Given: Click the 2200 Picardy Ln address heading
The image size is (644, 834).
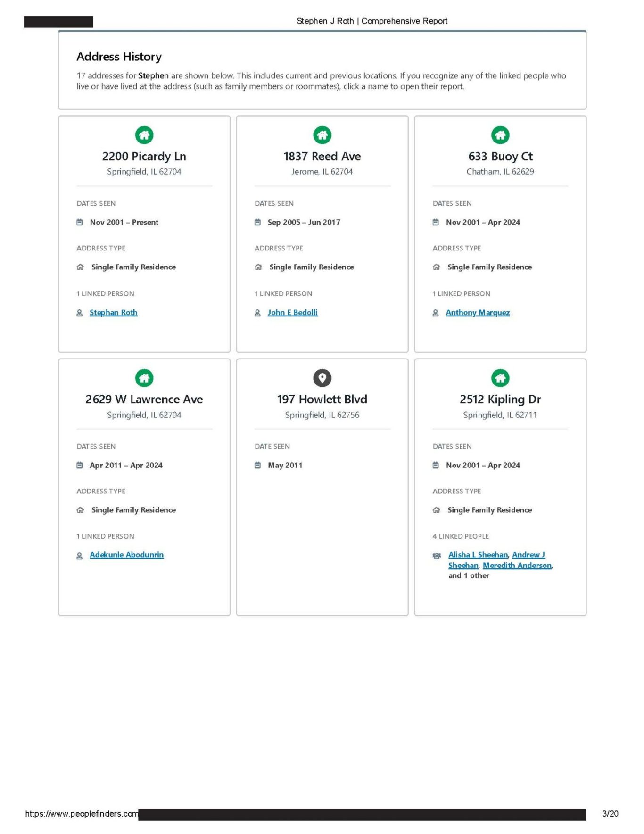Looking at the screenshot, I should [x=144, y=157].
